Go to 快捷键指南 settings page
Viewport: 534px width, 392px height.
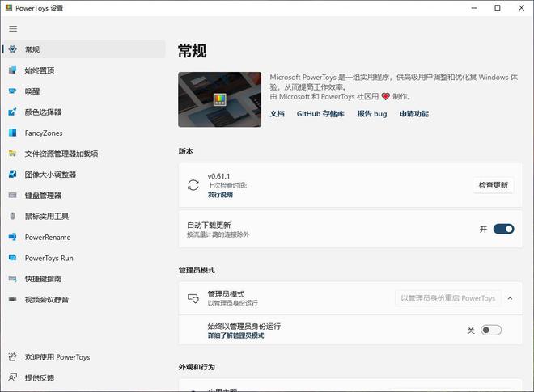(x=84, y=279)
